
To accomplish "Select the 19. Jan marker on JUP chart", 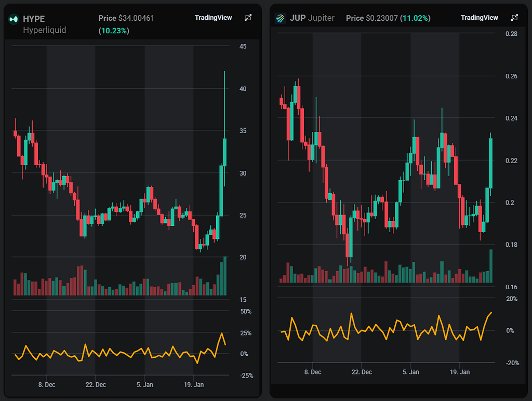I will pyautogui.click(x=459, y=372).
